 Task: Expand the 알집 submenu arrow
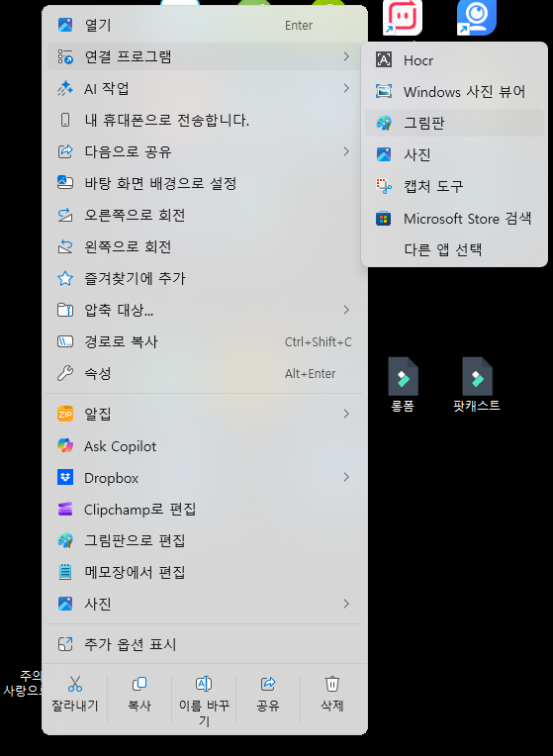pyautogui.click(x=346, y=414)
